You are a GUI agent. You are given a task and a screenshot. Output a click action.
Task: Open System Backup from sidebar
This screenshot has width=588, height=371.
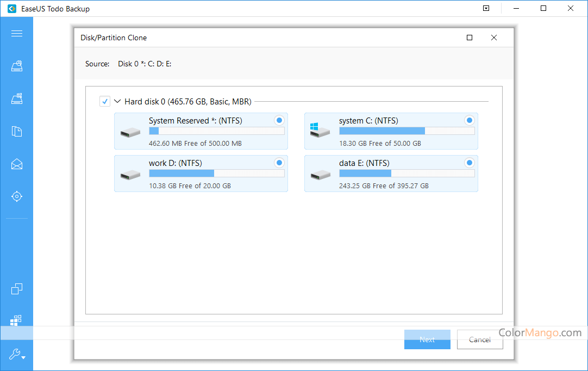click(17, 99)
